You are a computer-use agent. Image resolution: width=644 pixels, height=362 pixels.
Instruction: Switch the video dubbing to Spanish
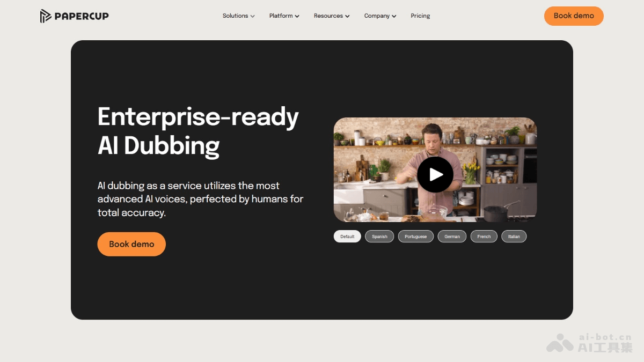(379, 237)
